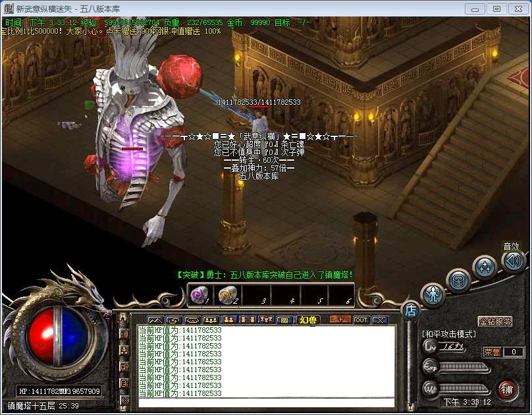Viewport: 532px width, 415px height.
Task: Click the chat input field
Action: click(267, 402)
